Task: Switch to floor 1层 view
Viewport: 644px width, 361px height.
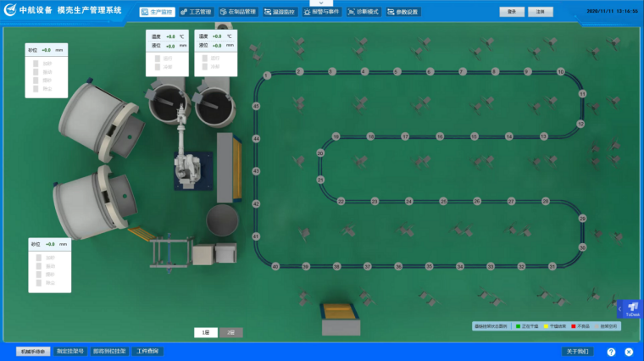Action: pos(206,332)
